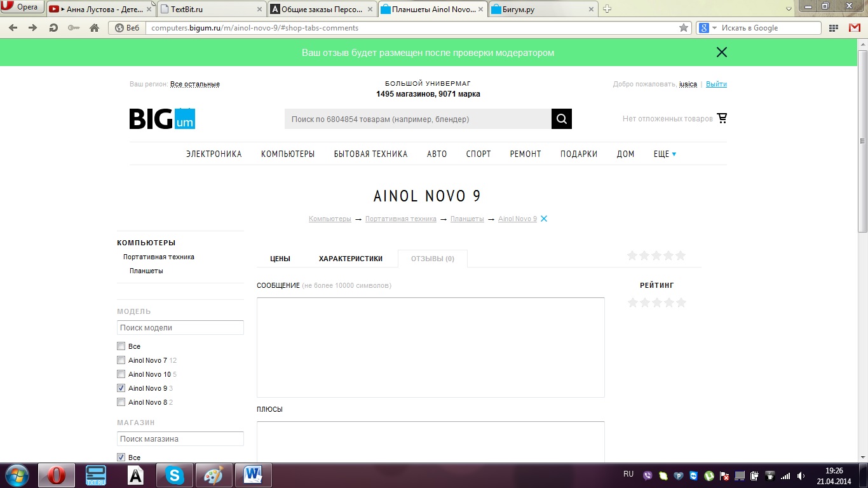Close the Бигум.ру tab
The image size is (868, 488).
[x=591, y=10]
